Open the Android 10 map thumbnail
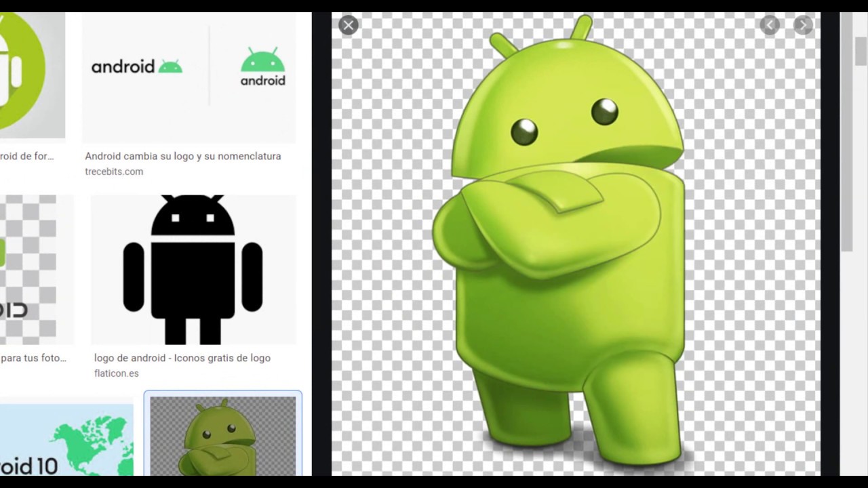Viewport: 868px width, 488px height. tap(66, 440)
